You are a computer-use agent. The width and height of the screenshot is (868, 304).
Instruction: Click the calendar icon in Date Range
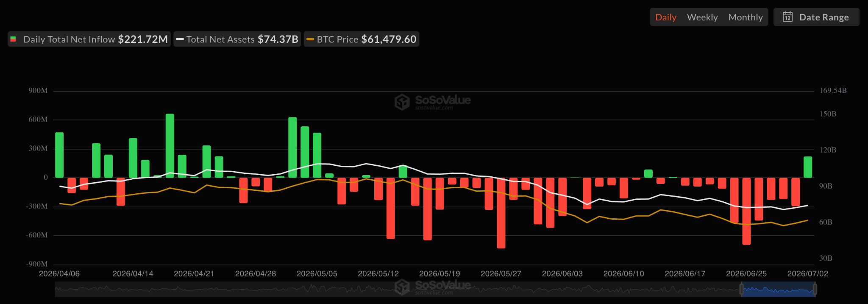(x=787, y=17)
